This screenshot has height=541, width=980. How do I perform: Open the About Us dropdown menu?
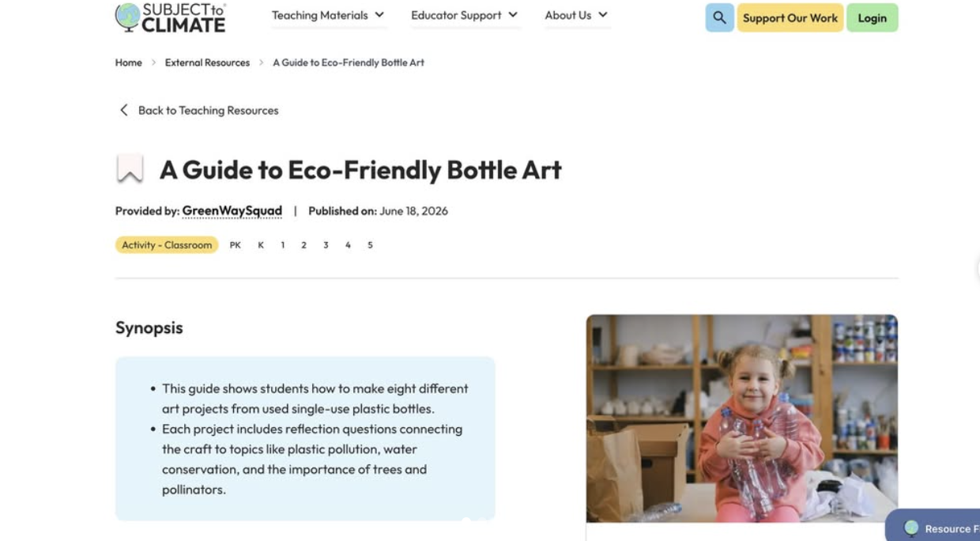(576, 15)
